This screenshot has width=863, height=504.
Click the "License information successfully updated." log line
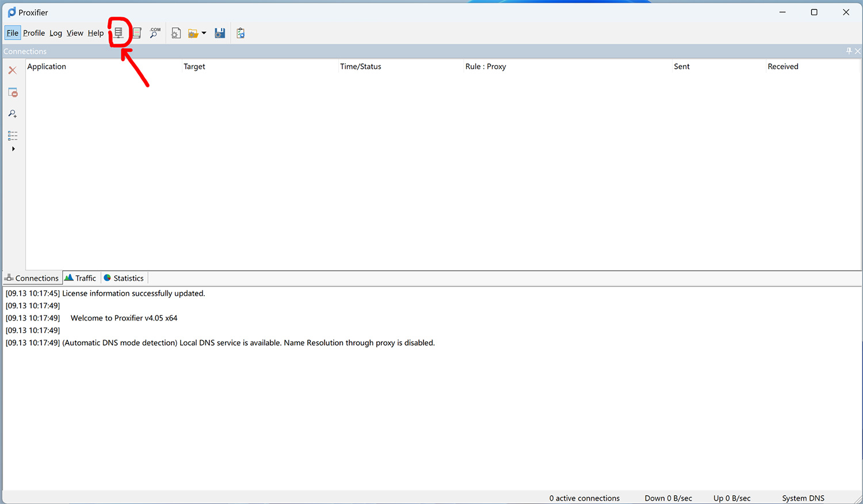tap(105, 293)
